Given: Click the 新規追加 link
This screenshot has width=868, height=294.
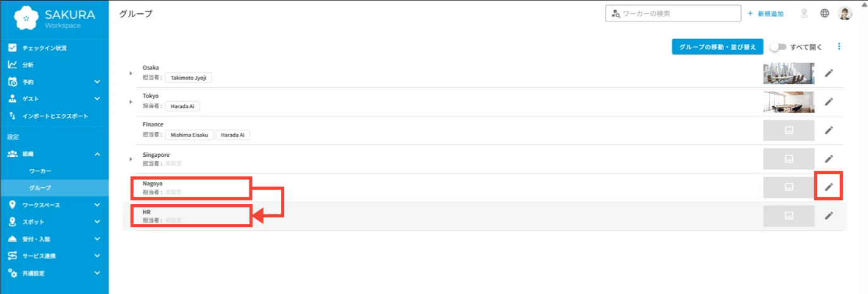Looking at the screenshot, I should tap(766, 13).
